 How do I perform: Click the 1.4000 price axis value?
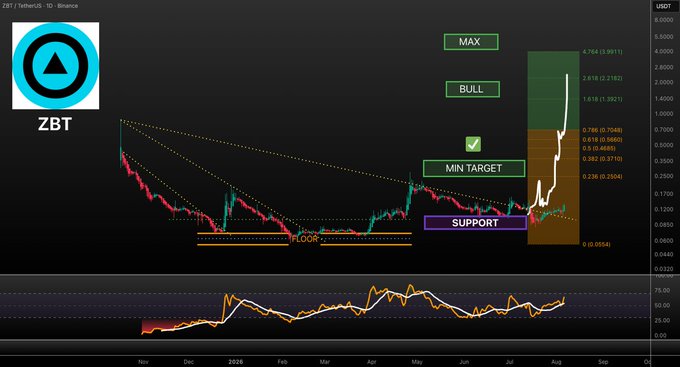tap(664, 98)
